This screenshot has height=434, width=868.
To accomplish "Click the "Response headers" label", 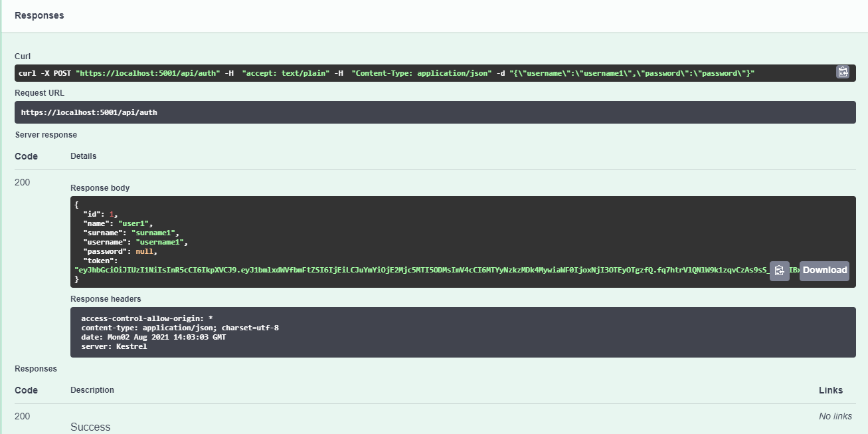I will click(x=106, y=299).
